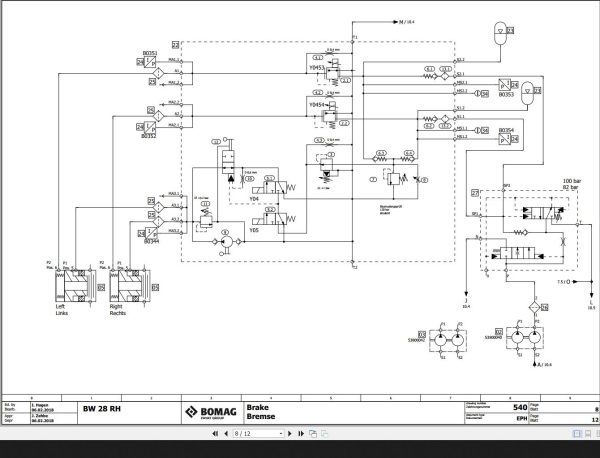Click the boxed "22" reference number

point(175,45)
